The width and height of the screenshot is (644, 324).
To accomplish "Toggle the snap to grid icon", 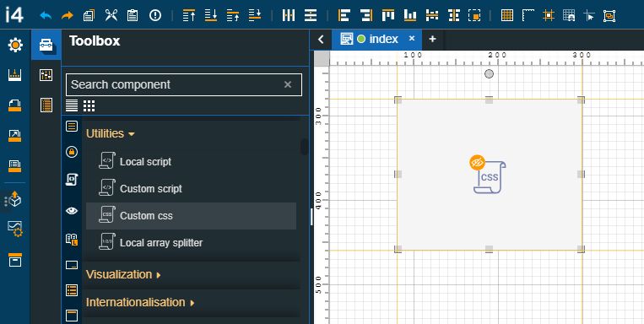I will 569,15.
